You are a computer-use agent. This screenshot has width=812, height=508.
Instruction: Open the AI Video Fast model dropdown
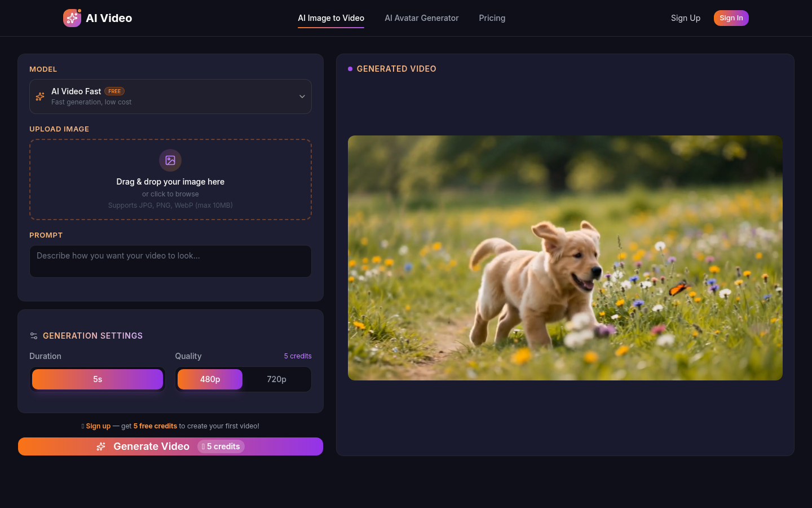pos(170,97)
